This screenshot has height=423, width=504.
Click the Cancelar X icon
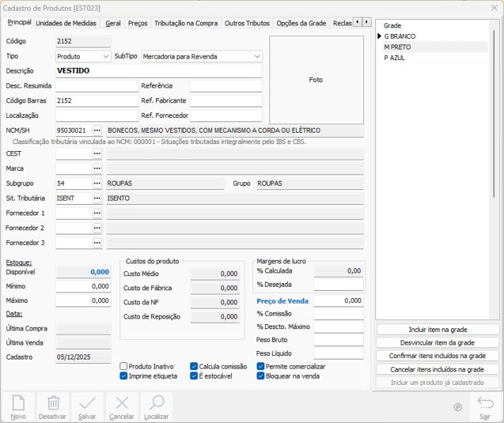[x=122, y=403]
